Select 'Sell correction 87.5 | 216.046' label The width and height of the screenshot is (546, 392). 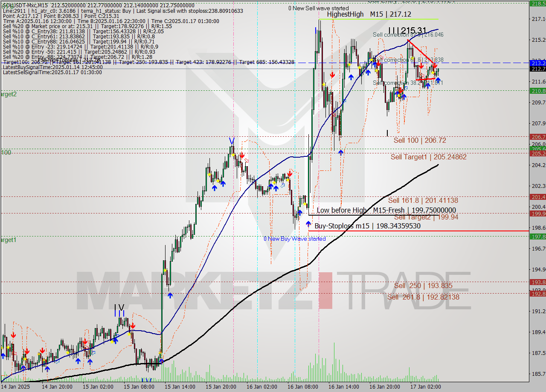[408, 35]
